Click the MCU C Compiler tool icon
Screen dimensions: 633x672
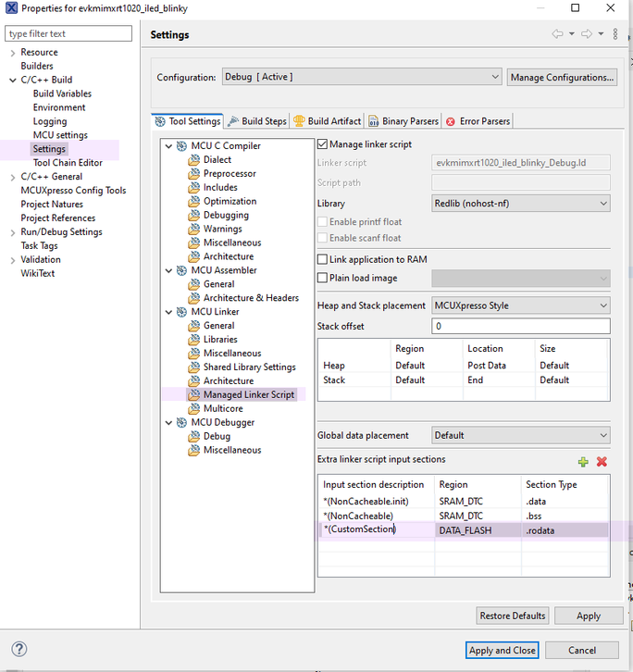[x=181, y=145]
